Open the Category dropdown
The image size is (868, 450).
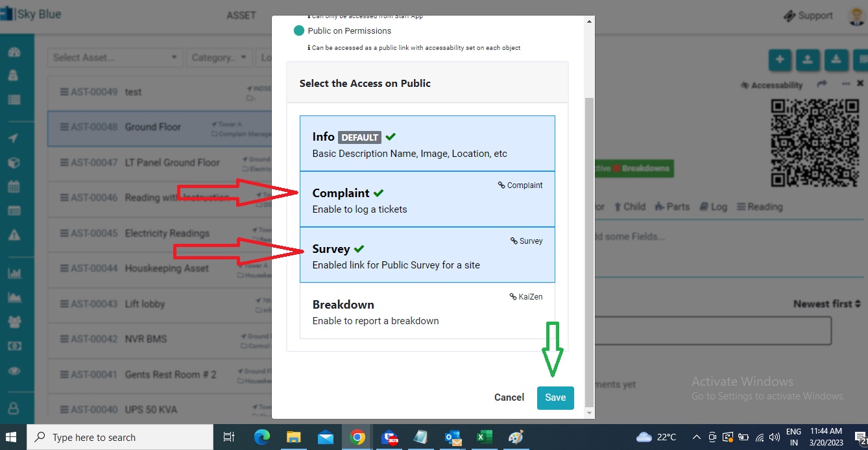pos(219,57)
